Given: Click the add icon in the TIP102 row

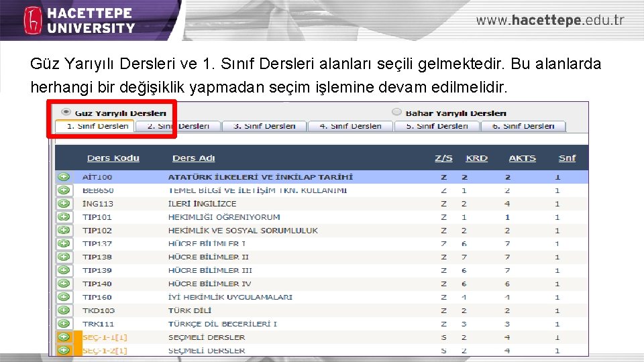Looking at the screenshot, I should point(64,230).
